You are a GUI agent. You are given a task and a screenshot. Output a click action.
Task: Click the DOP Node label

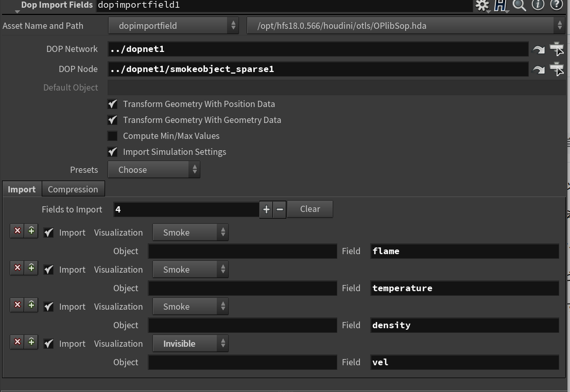tap(78, 69)
